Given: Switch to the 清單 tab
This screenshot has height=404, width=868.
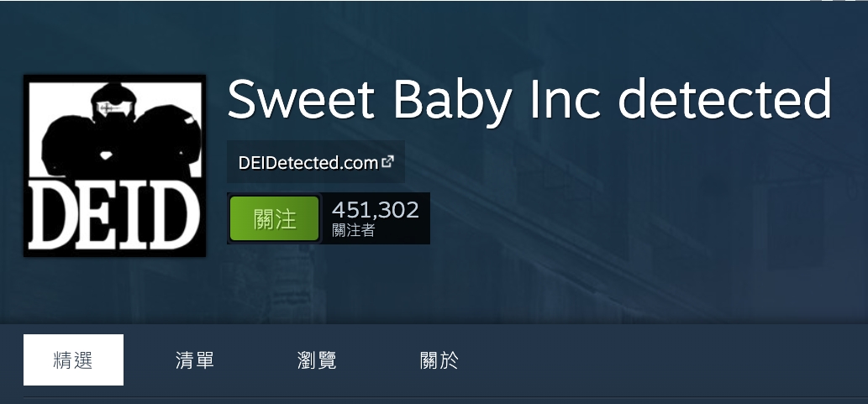Looking at the screenshot, I should point(195,359).
